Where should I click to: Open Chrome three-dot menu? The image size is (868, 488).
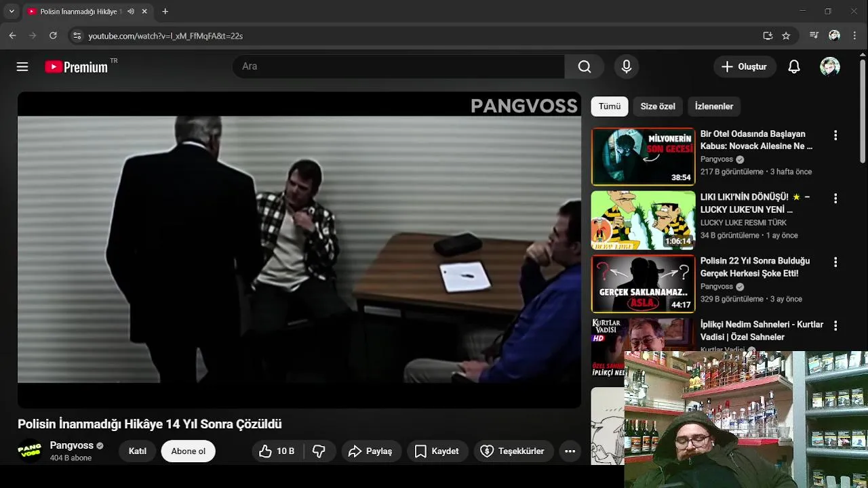pos(854,35)
